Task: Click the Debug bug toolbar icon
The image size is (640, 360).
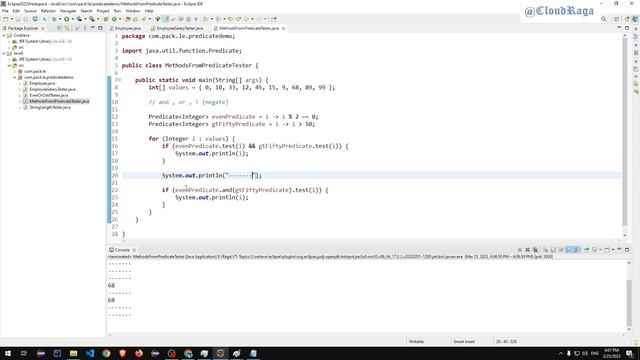Action: point(54,19)
